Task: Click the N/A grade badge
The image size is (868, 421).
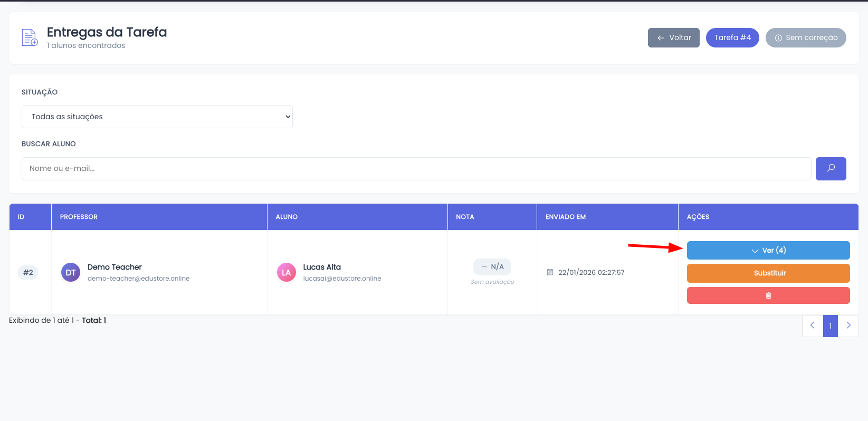Action: pos(492,267)
